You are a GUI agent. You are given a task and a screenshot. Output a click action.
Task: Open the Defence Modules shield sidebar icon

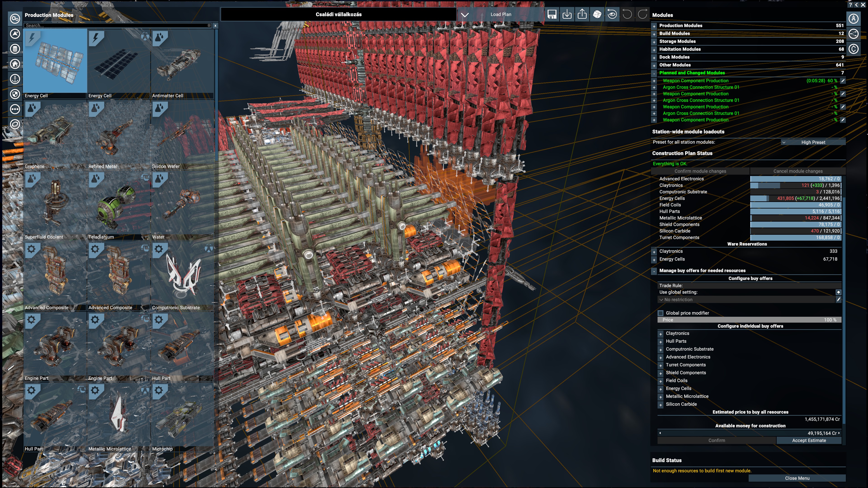15,94
